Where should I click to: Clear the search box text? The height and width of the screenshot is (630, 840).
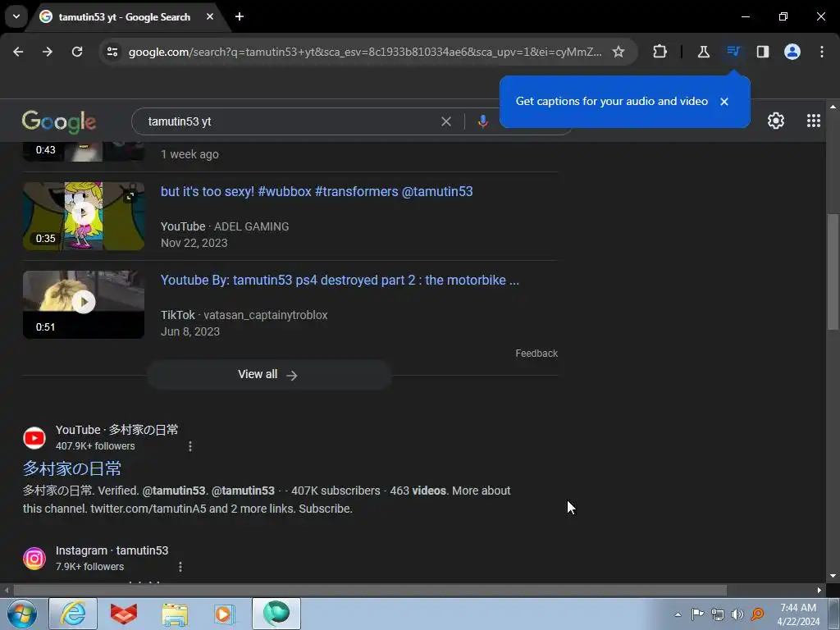point(445,121)
